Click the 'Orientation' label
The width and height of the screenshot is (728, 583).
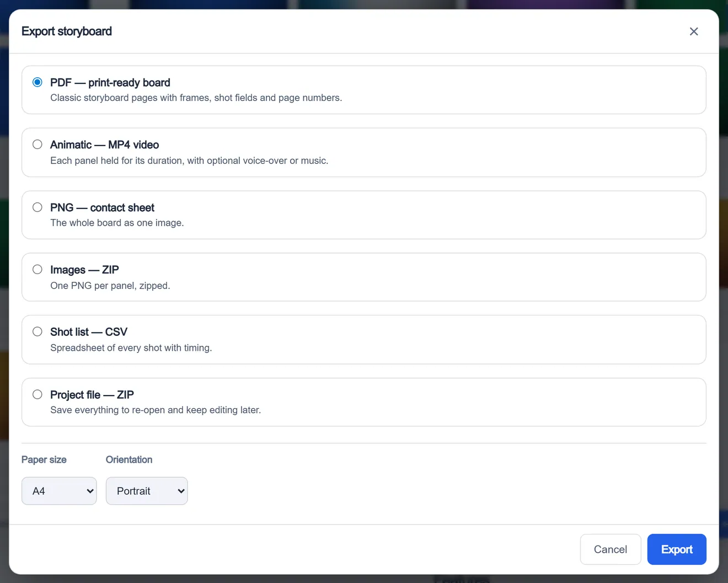click(x=129, y=459)
